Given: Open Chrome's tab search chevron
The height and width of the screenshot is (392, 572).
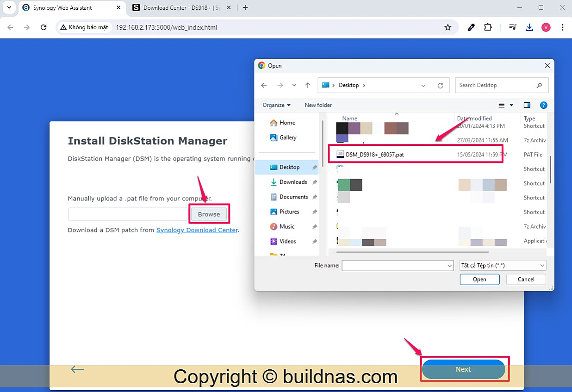Looking at the screenshot, I should point(9,7).
